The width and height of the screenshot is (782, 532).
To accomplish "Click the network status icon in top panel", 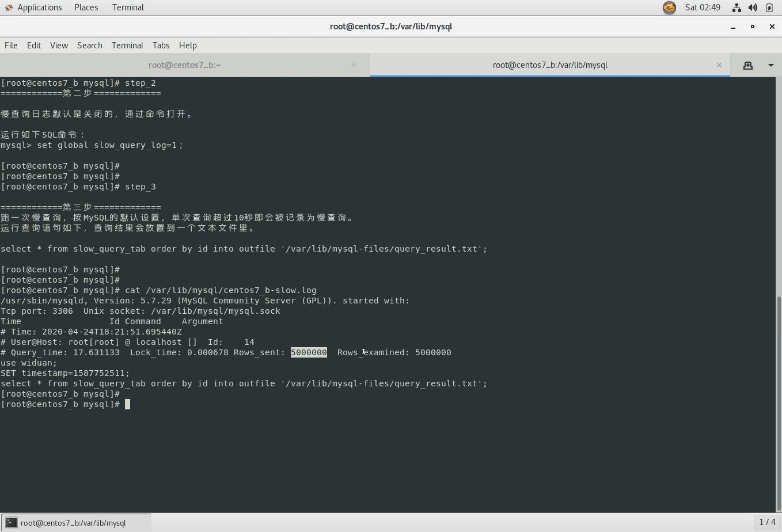I will click(x=737, y=7).
